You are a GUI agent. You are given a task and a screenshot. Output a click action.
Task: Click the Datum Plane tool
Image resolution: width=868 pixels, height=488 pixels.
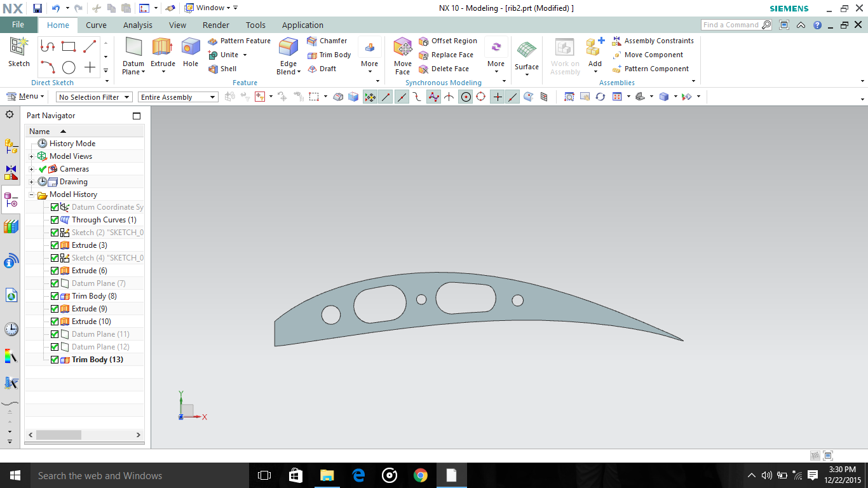click(133, 56)
